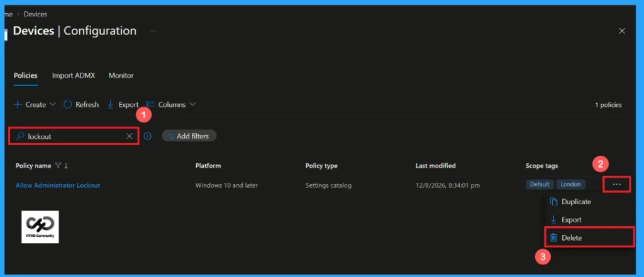The width and height of the screenshot is (644, 277).
Task: Click the Last modified column header
Action: pos(435,166)
